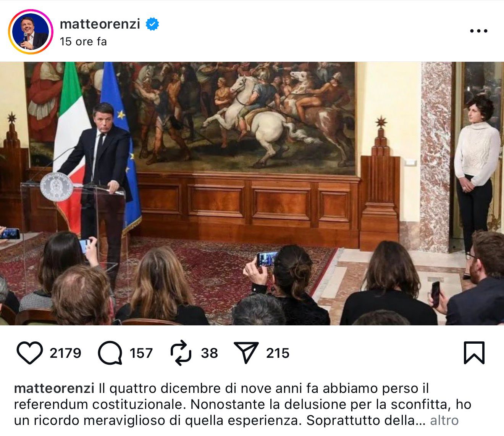This screenshot has height=436, width=504.
Task: Tap the repost arrows icon
Action: [181, 353]
